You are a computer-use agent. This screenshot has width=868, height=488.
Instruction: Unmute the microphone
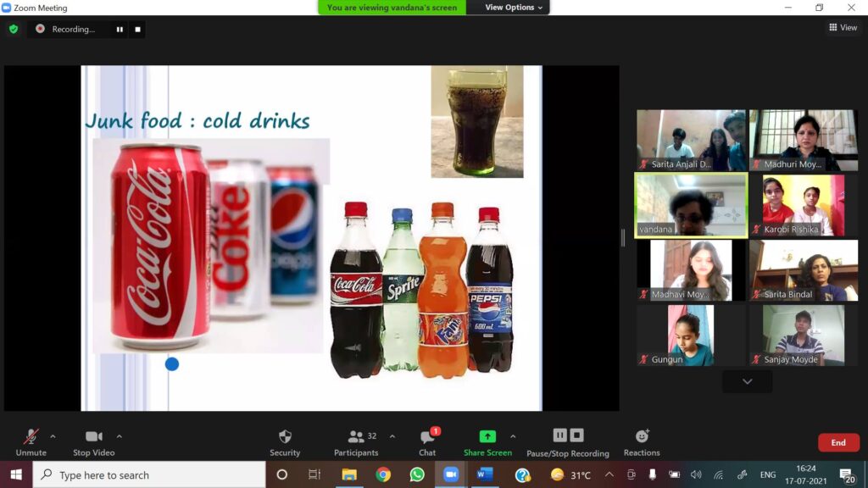31,442
